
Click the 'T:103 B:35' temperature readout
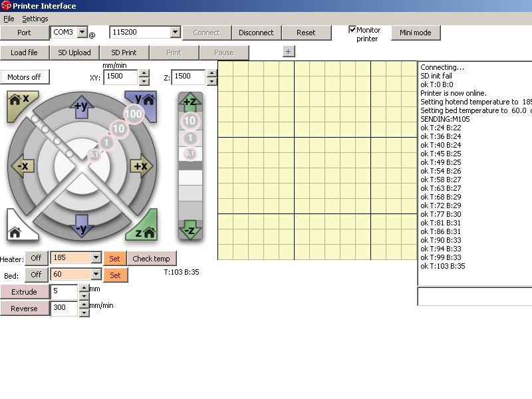pyautogui.click(x=182, y=272)
